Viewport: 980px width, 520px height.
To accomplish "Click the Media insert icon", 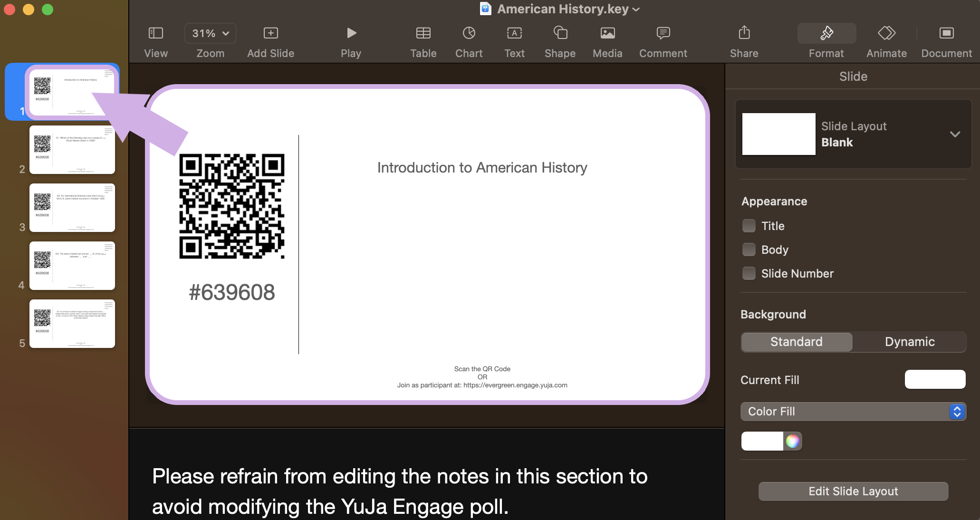I will pyautogui.click(x=607, y=33).
